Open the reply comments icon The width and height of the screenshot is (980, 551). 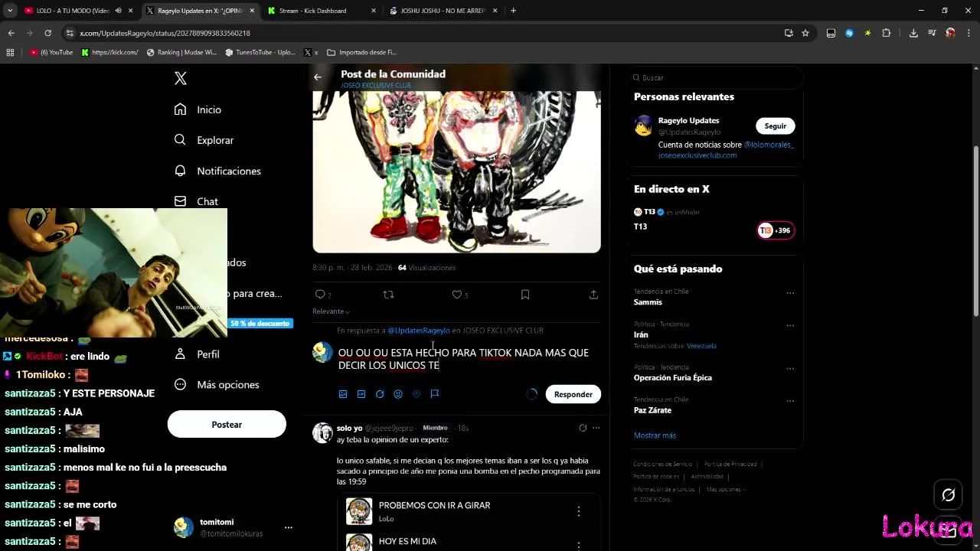320,295
